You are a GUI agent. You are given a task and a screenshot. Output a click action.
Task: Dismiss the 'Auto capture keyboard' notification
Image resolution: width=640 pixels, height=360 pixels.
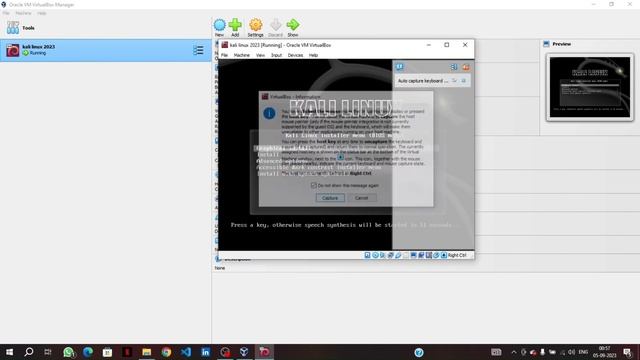(464, 81)
